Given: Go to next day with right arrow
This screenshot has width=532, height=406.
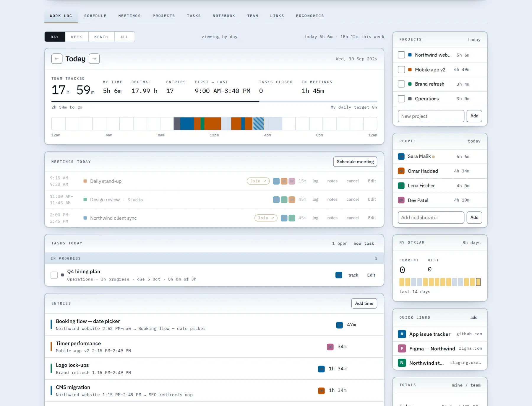Looking at the screenshot, I should pyautogui.click(x=94, y=59).
